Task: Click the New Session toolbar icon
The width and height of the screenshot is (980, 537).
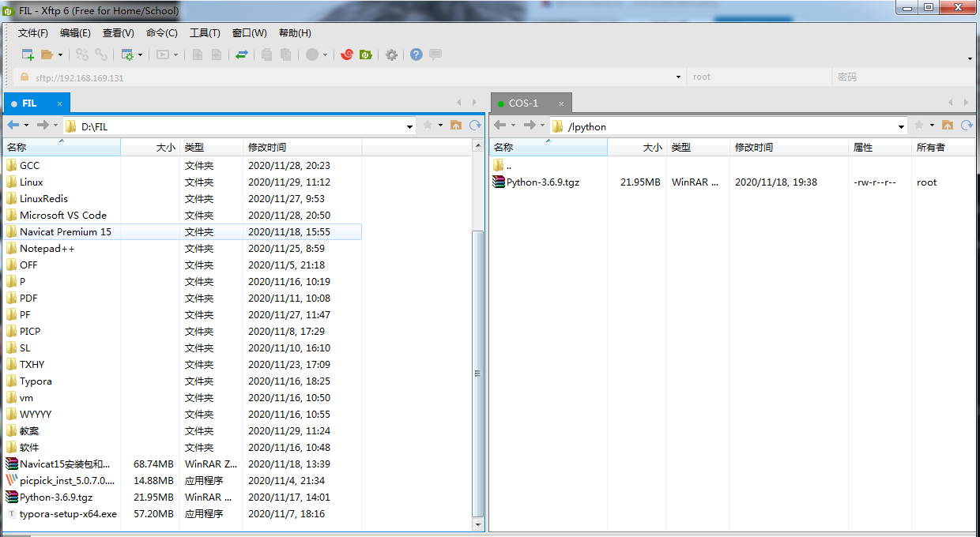Action: click(28, 54)
